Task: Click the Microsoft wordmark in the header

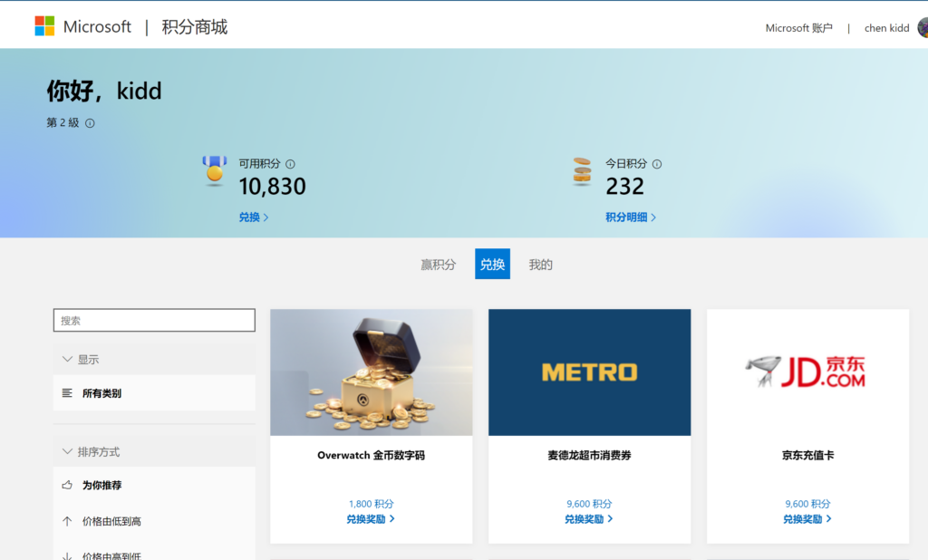Action: click(x=97, y=26)
